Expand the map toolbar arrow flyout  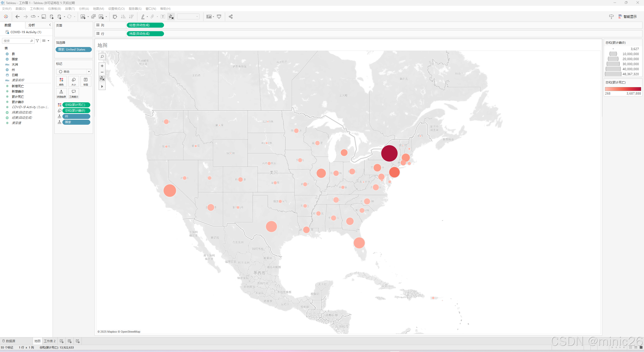point(102,86)
